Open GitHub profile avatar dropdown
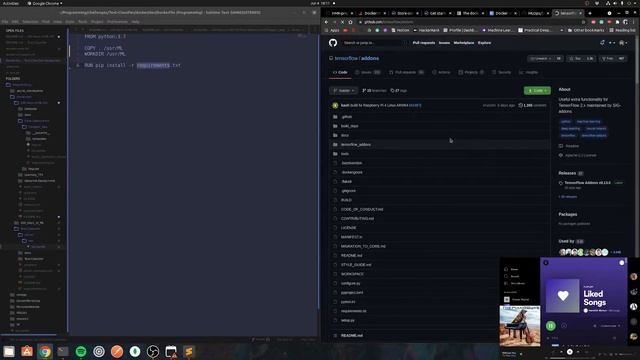The width and height of the screenshot is (640, 360). [623, 43]
